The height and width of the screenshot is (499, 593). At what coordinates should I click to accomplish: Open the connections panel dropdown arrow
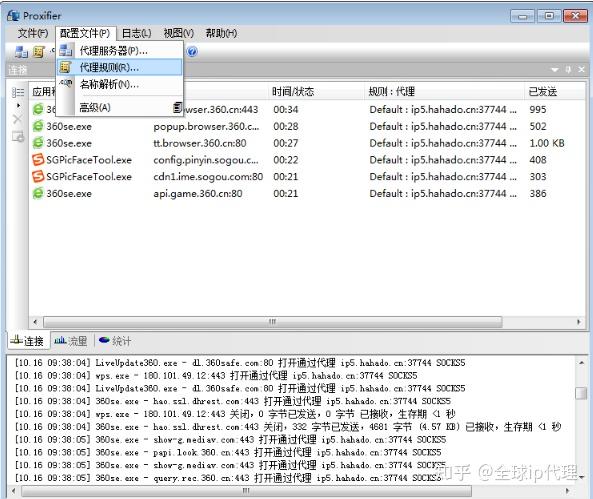[554, 70]
